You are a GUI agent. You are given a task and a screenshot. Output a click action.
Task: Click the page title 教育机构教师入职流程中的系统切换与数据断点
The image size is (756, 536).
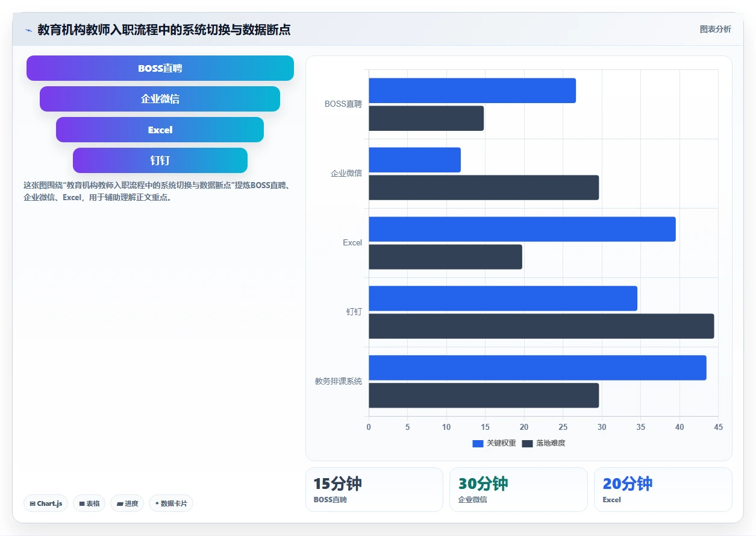(164, 30)
